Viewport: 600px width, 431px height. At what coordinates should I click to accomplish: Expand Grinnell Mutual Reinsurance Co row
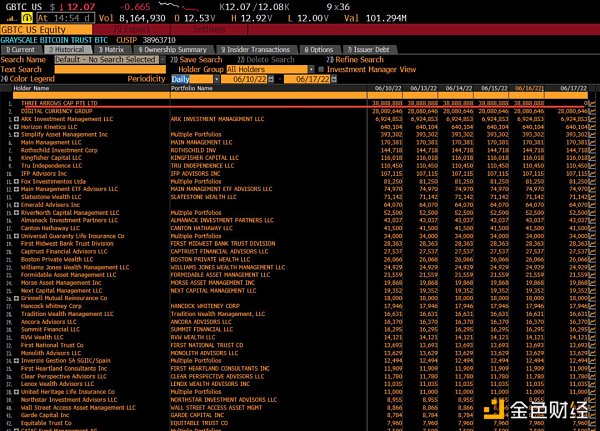click(16, 298)
